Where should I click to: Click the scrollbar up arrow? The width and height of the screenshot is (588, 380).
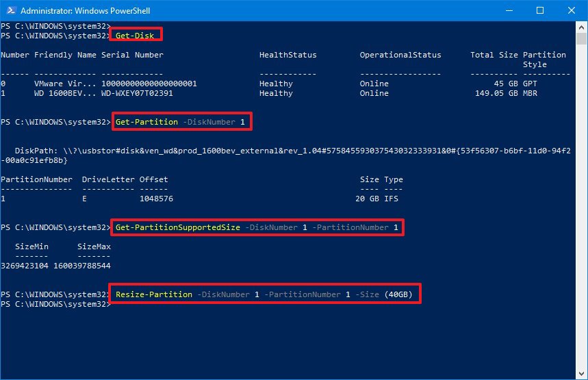point(582,27)
